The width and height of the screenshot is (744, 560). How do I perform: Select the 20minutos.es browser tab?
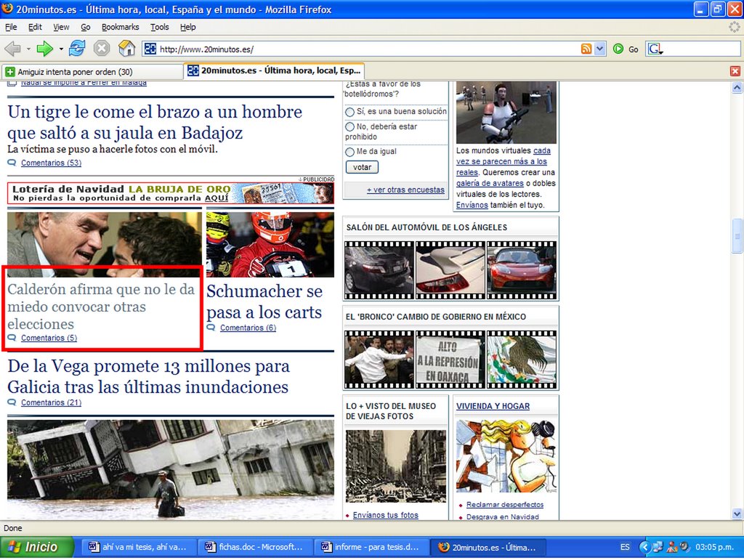274,70
